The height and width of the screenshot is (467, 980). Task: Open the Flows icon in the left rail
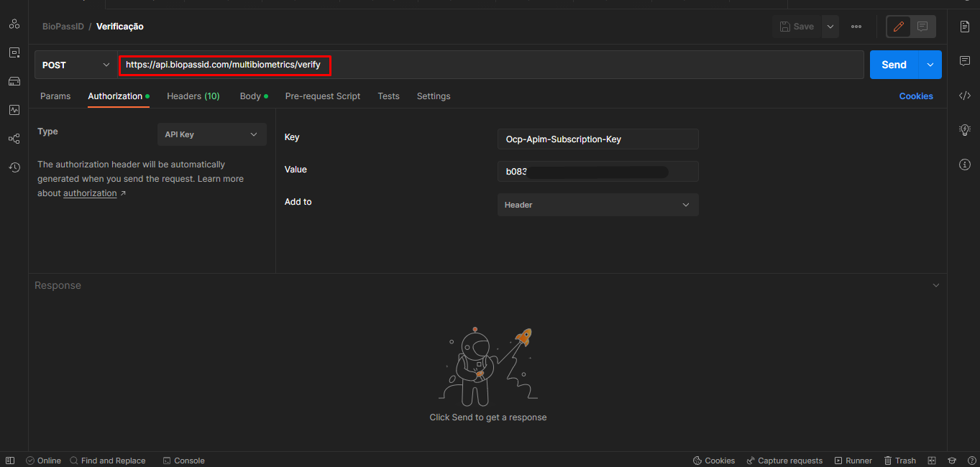click(14, 139)
